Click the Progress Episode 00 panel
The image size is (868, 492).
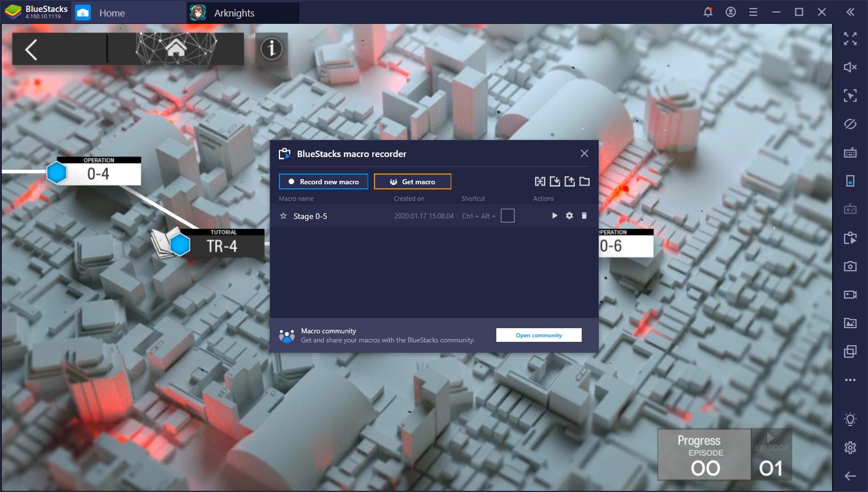[705, 454]
